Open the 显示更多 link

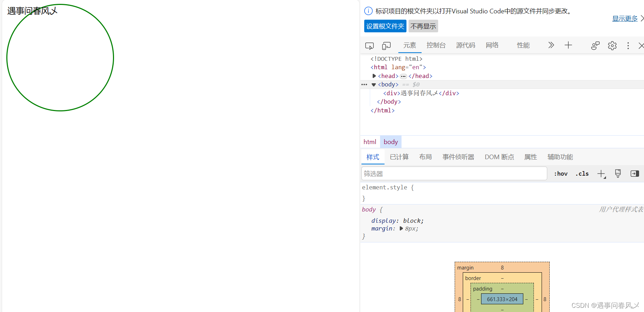tap(625, 19)
